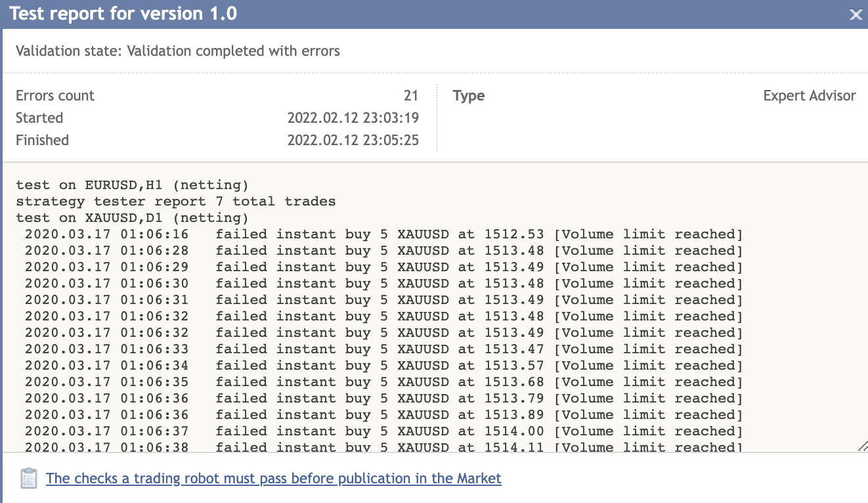Click the Errors count label

pyautogui.click(x=55, y=96)
